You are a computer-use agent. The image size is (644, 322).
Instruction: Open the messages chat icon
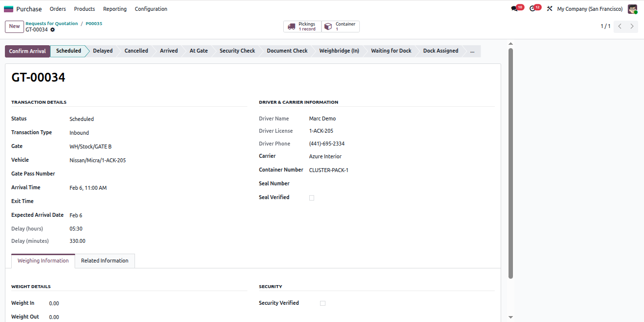[514, 9]
